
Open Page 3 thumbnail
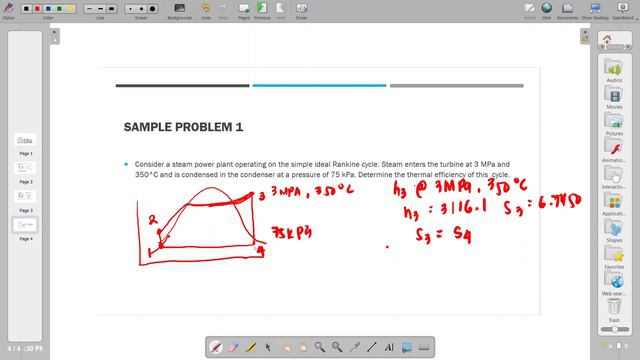click(x=25, y=196)
